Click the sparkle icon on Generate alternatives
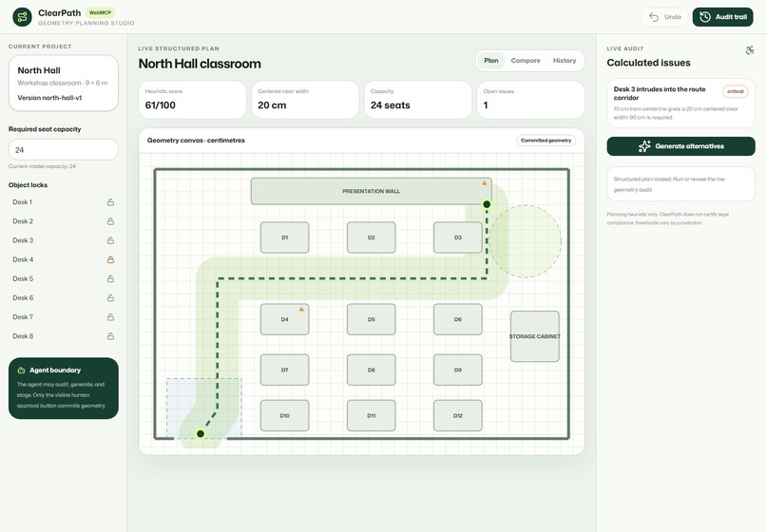Screen dimensions: 766x532 pyautogui.click(x=644, y=146)
